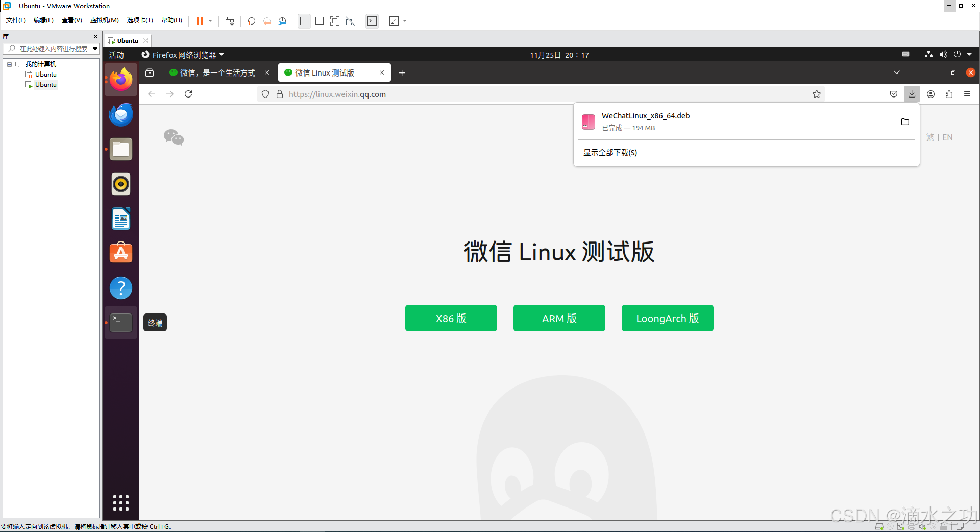The width and height of the screenshot is (980, 532).
Task: Open the Terminal from the dock
Action: [x=121, y=323]
